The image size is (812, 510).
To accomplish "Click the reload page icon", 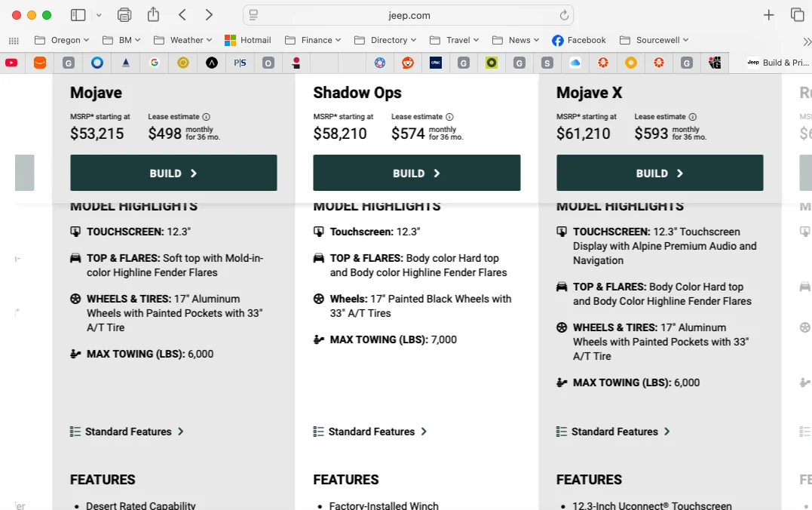I will pyautogui.click(x=564, y=15).
